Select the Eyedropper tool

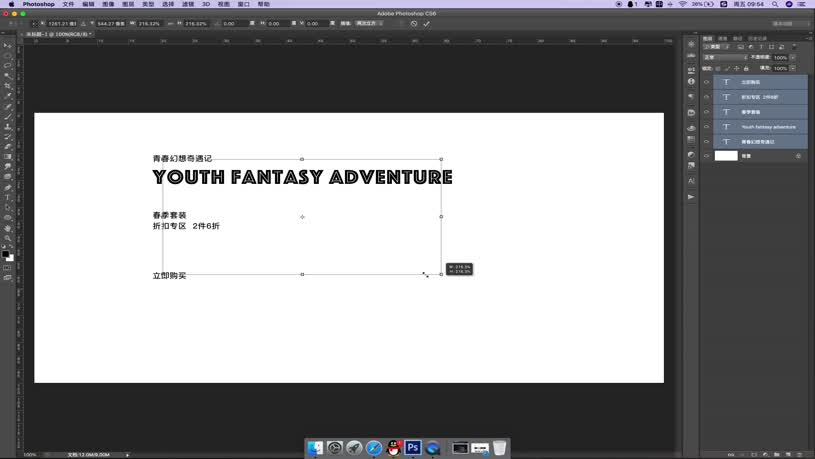[7, 96]
